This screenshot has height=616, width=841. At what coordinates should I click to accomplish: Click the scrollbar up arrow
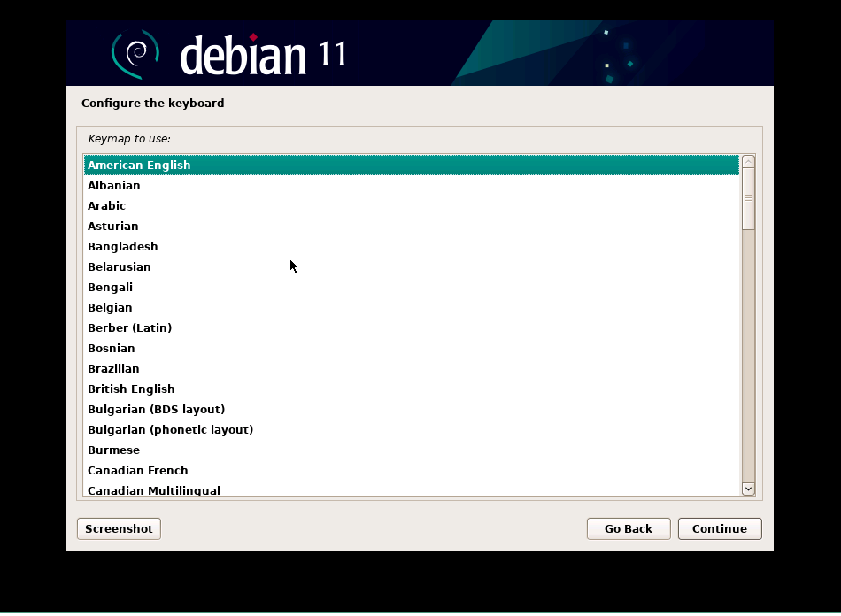tap(747, 161)
